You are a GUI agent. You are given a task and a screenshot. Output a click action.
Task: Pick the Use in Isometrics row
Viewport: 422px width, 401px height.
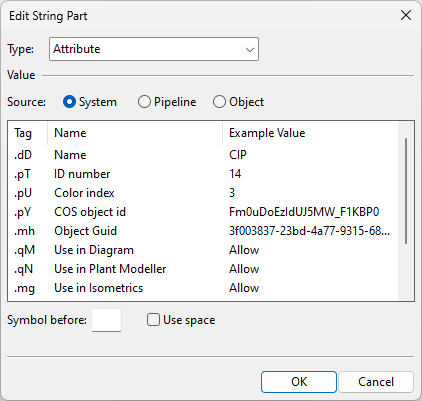(x=203, y=288)
